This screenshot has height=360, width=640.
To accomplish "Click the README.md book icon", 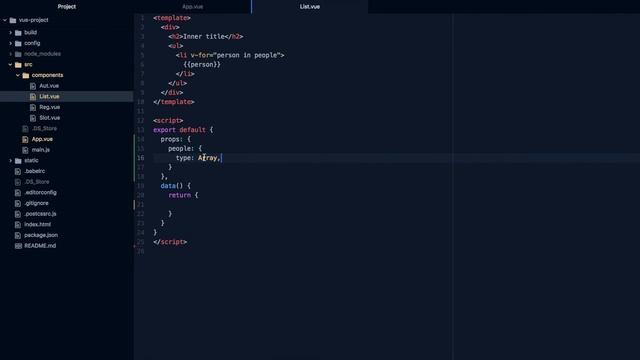I will pos(18,246).
